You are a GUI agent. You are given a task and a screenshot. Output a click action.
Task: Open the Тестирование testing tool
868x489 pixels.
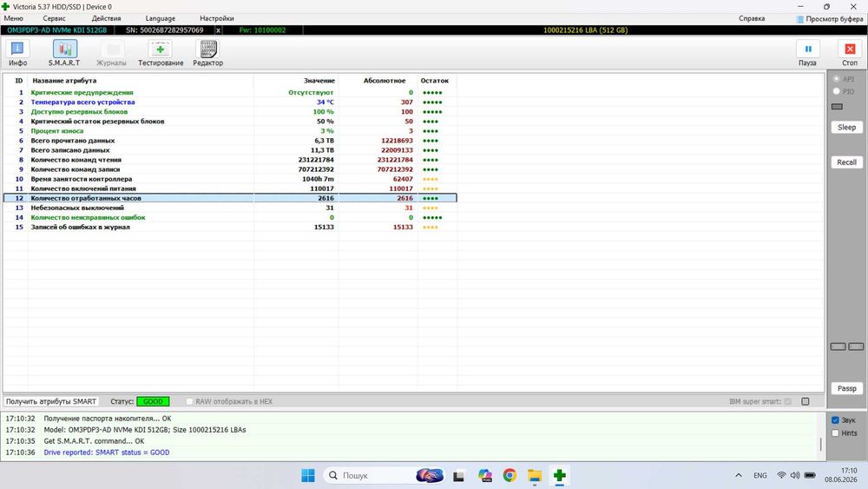[161, 49]
